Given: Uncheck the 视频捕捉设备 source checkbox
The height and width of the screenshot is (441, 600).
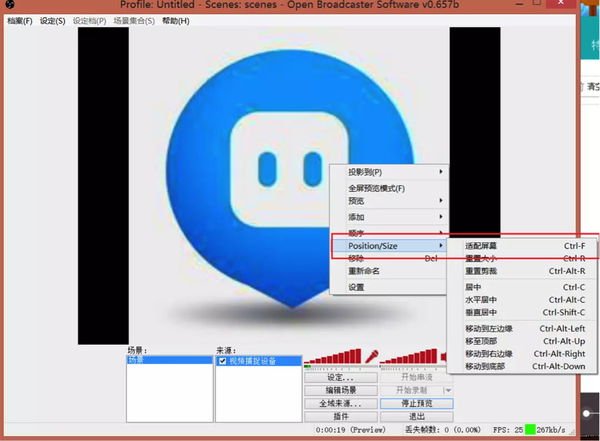Looking at the screenshot, I should (x=222, y=361).
